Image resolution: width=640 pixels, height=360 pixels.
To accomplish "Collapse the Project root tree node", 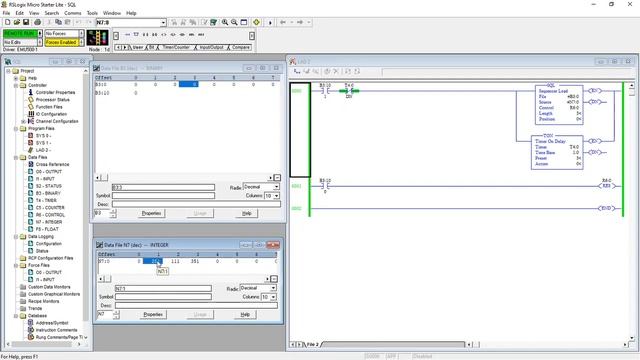I will pos(8,71).
